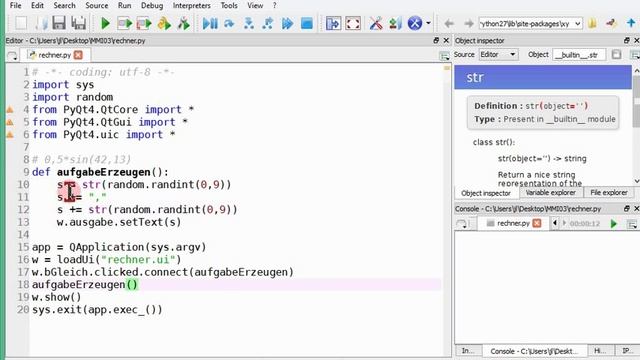Click the debug step into icon
Viewport: 640px width, 360px height.
click(x=249, y=23)
